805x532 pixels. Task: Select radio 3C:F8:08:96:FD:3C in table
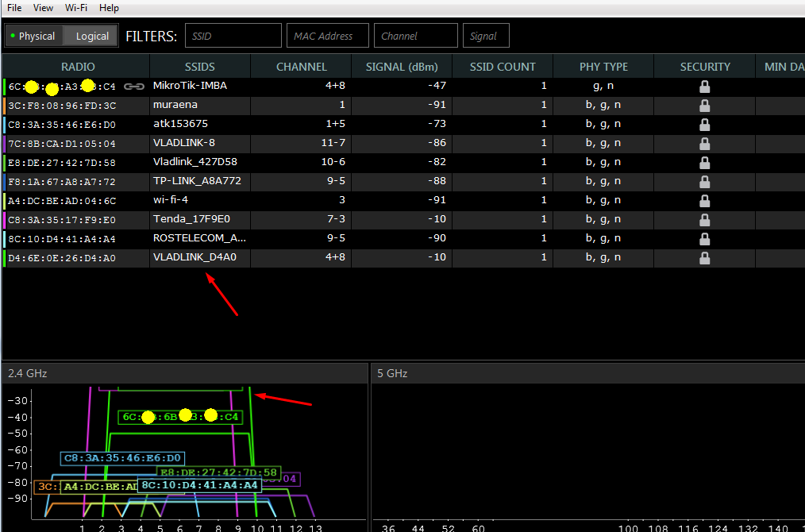[x=62, y=106]
